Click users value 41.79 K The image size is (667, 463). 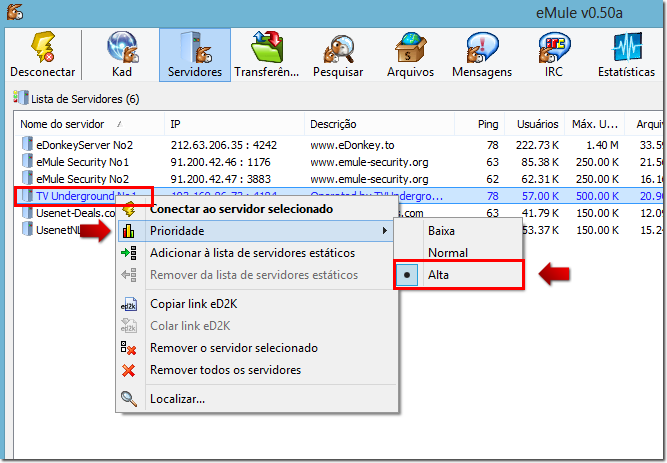point(540,213)
